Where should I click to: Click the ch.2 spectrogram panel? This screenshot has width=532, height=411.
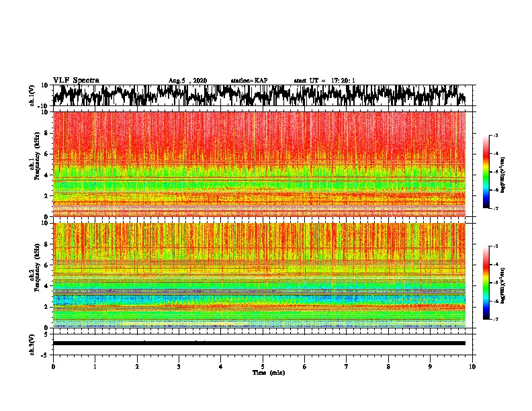point(259,275)
